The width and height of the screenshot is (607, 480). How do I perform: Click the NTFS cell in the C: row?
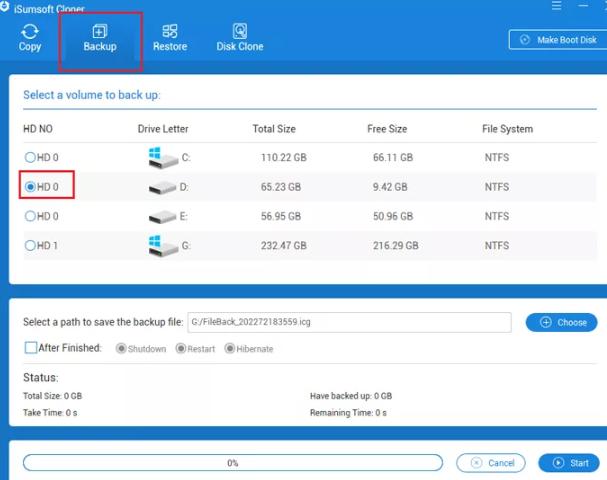[x=497, y=158]
